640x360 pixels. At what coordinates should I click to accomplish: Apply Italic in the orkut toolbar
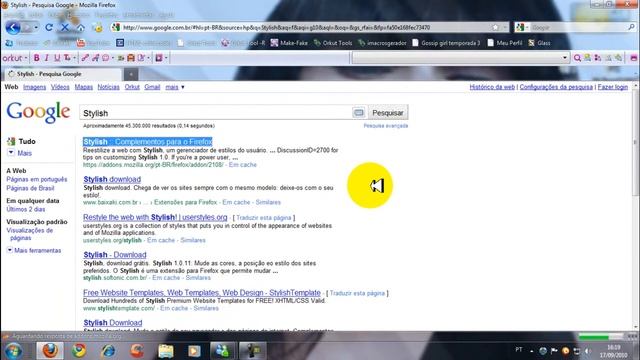(x=47, y=58)
